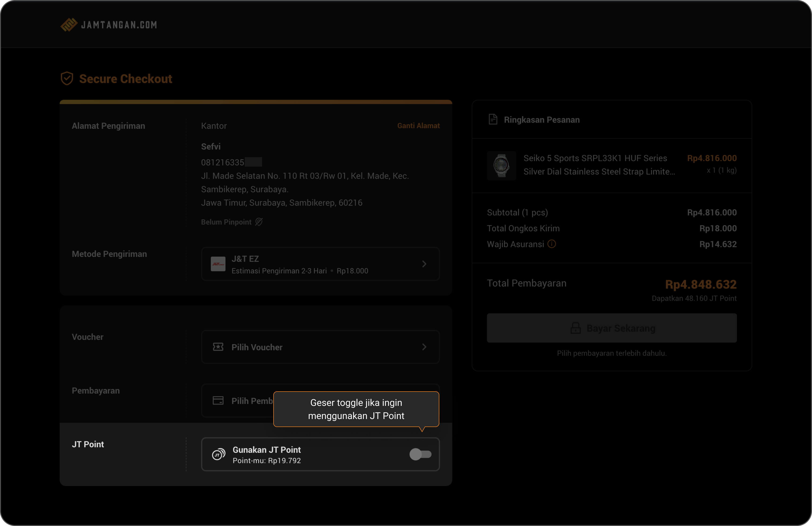812x526 pixels.
Task: Click the Wajib Asuransi label
Action: tap(515, 244)
